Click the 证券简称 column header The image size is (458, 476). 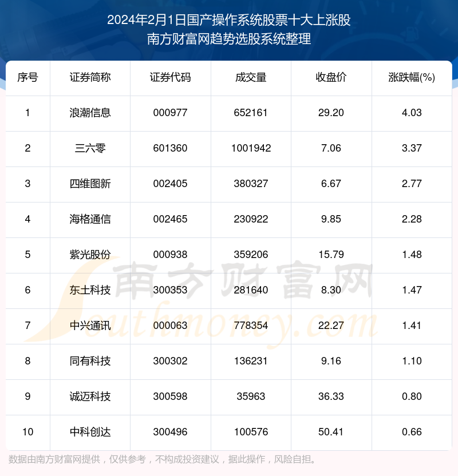click(x=90, y=77)
